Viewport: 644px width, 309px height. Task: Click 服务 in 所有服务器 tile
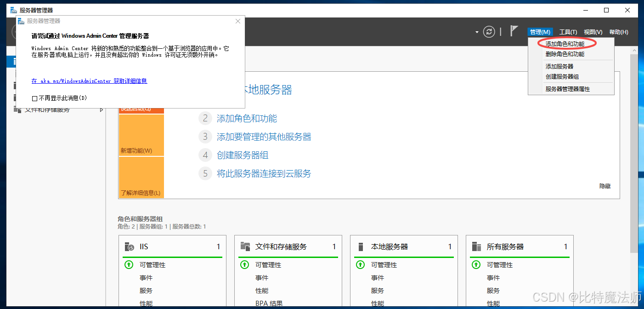point(493,291)
